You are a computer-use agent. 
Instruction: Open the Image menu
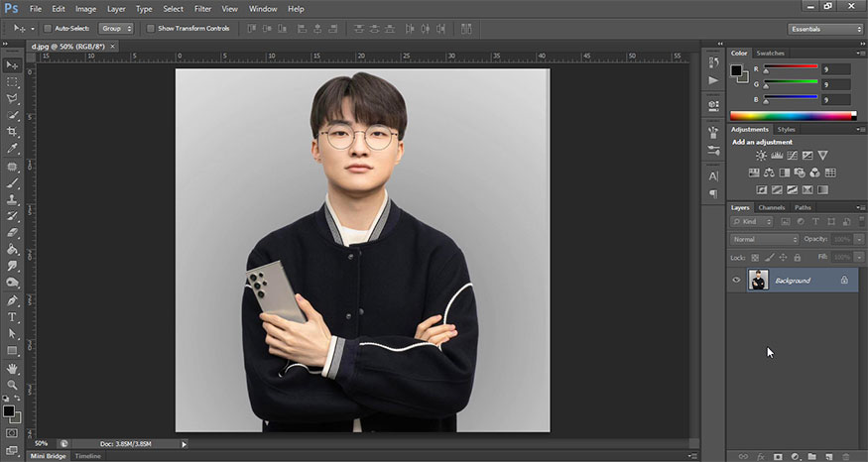pyautogui.click(x=85, y=9)
